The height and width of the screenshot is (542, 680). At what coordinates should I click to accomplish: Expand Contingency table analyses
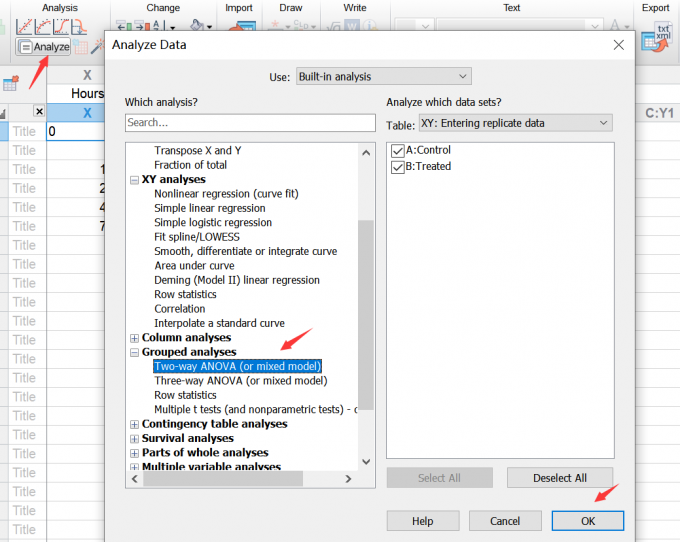click(134, 424)
